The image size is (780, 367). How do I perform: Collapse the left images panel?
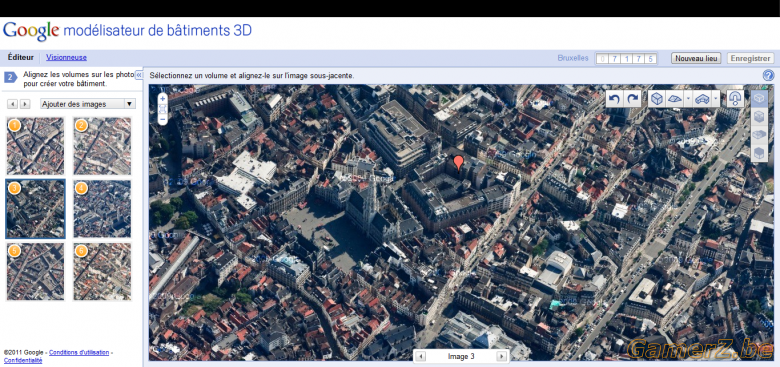point(139,75)
